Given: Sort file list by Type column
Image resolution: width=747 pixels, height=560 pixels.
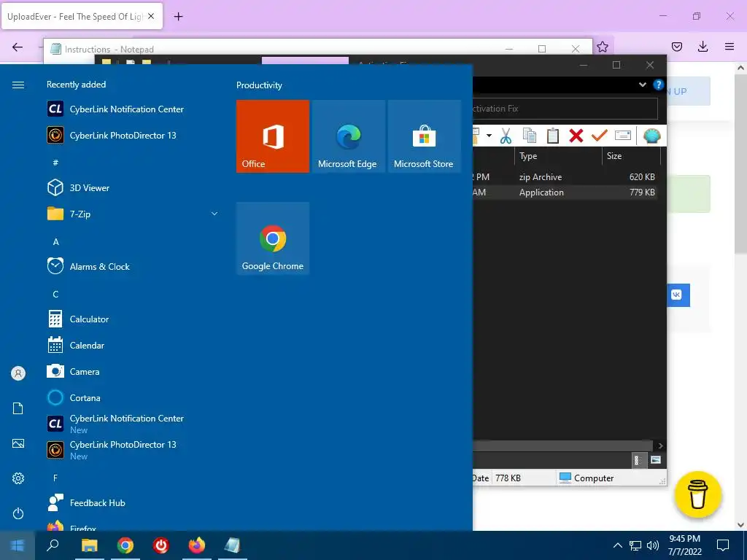Looking at the screenshot, I should pos(558,156).
